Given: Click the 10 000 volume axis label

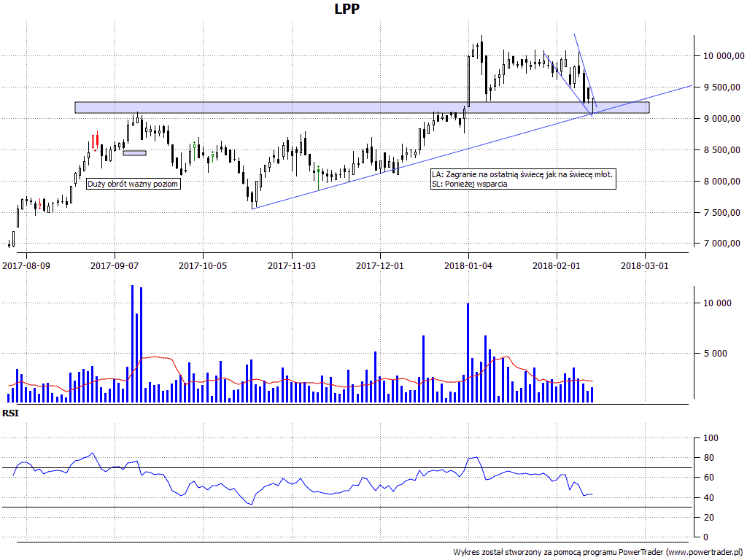Looking at the screenshot, I should [x=717, y=303].
